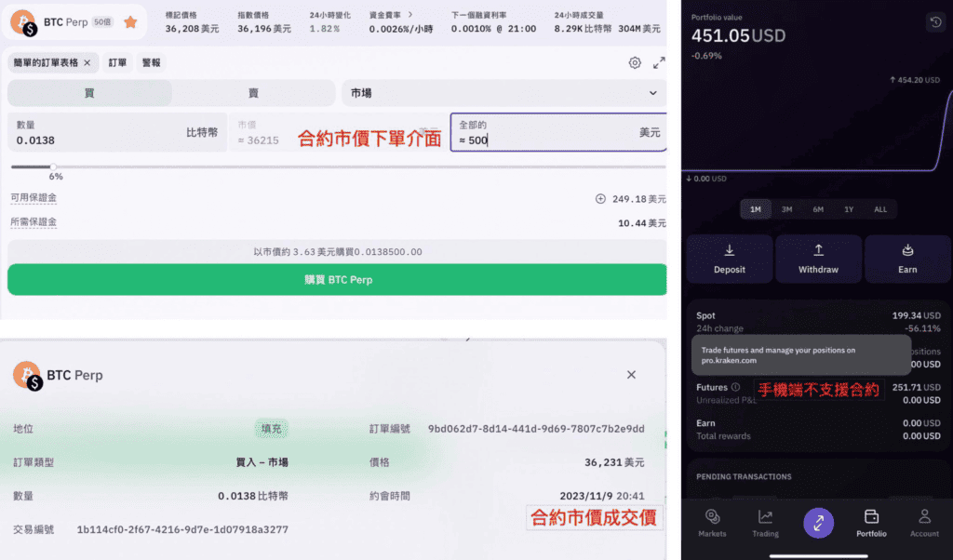953x560 pixels.
Task: Select the ALL chart range
Action: (x=880, y=209)
